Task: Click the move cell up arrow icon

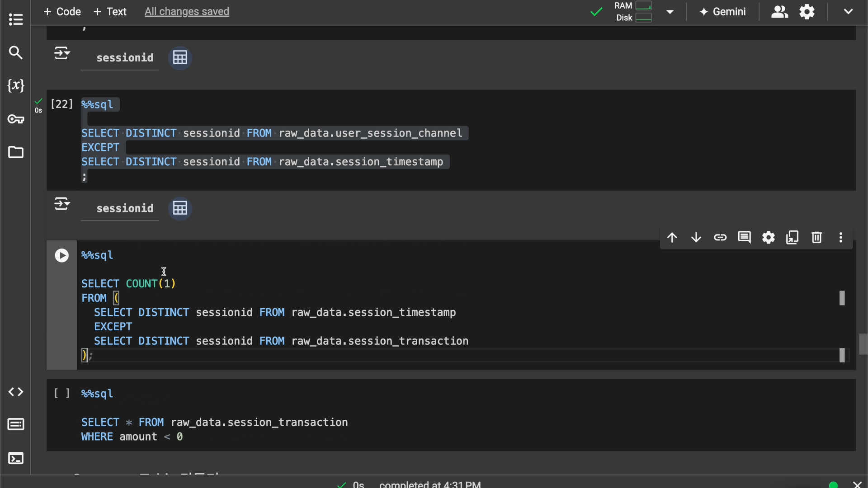Action: (672, 238)
